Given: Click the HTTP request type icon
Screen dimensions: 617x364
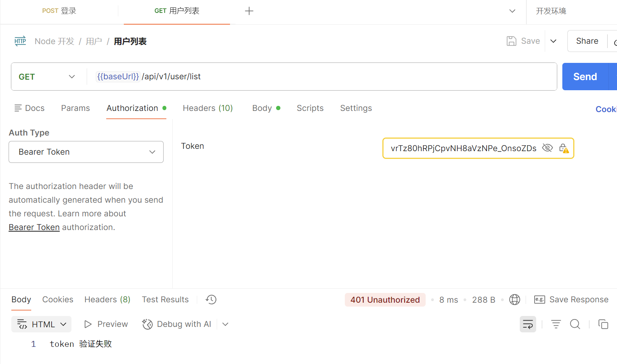Looking at the screenshot, I should tap(20, 41).
